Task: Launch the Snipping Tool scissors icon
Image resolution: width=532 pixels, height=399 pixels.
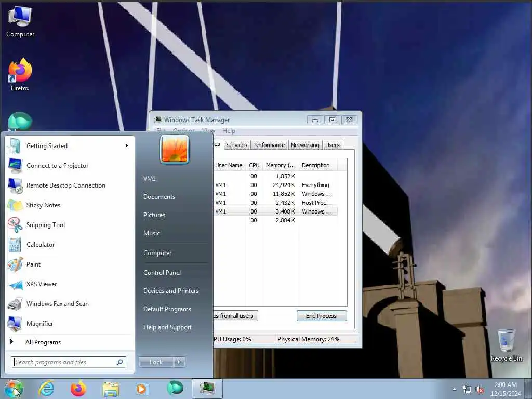Action: [15, 225]
